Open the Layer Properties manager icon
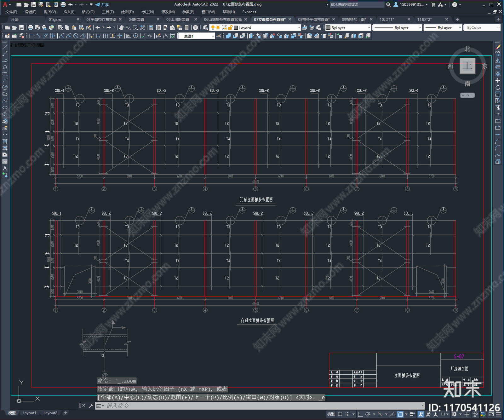 [206, 28]
